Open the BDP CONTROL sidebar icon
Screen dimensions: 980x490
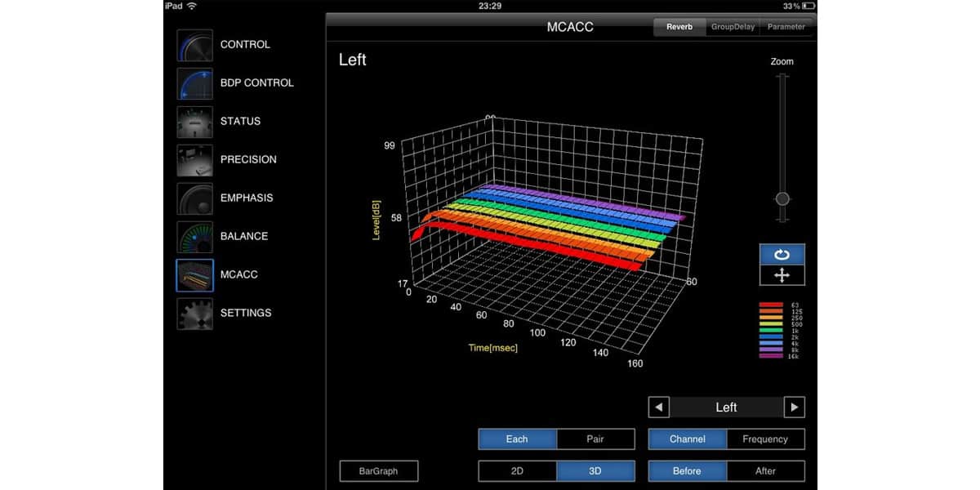tap(194, 83)
